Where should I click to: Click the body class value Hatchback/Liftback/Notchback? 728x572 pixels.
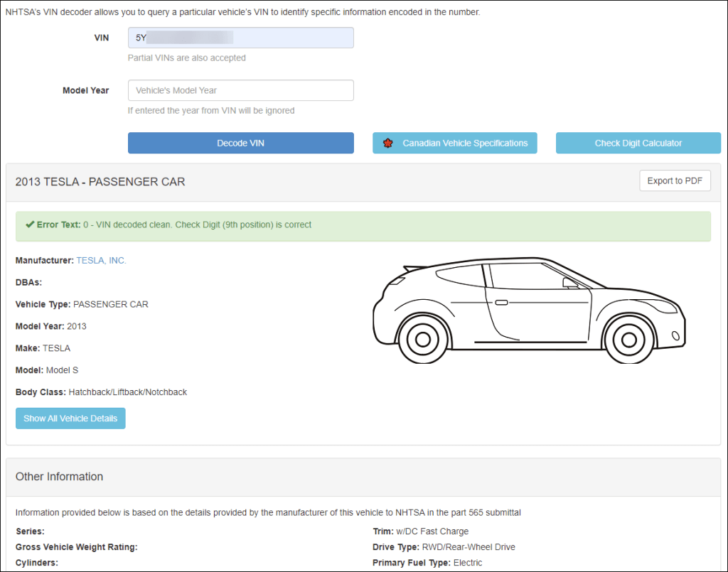pyautogui.click(x=128, y=392)
